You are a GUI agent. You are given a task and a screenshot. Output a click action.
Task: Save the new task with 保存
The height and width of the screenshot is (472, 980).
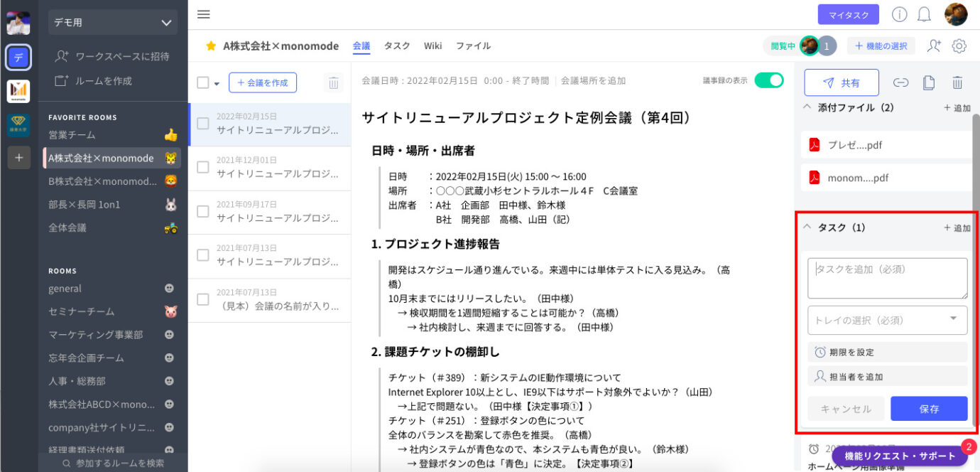click(929, 408)
